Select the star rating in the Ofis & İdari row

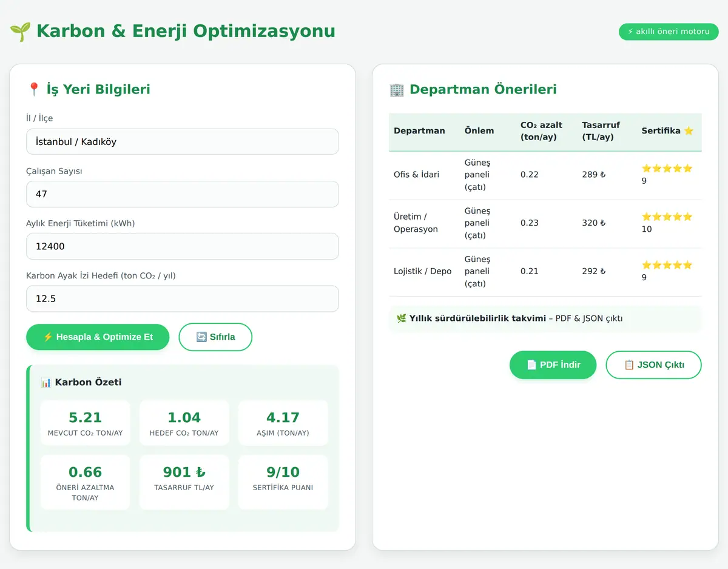coord(667,169)
